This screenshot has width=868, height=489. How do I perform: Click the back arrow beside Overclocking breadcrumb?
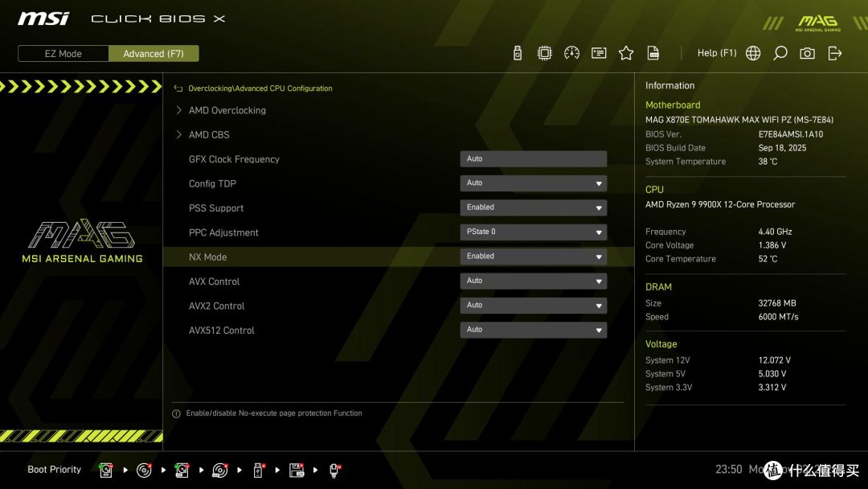[x=178, y=88]
